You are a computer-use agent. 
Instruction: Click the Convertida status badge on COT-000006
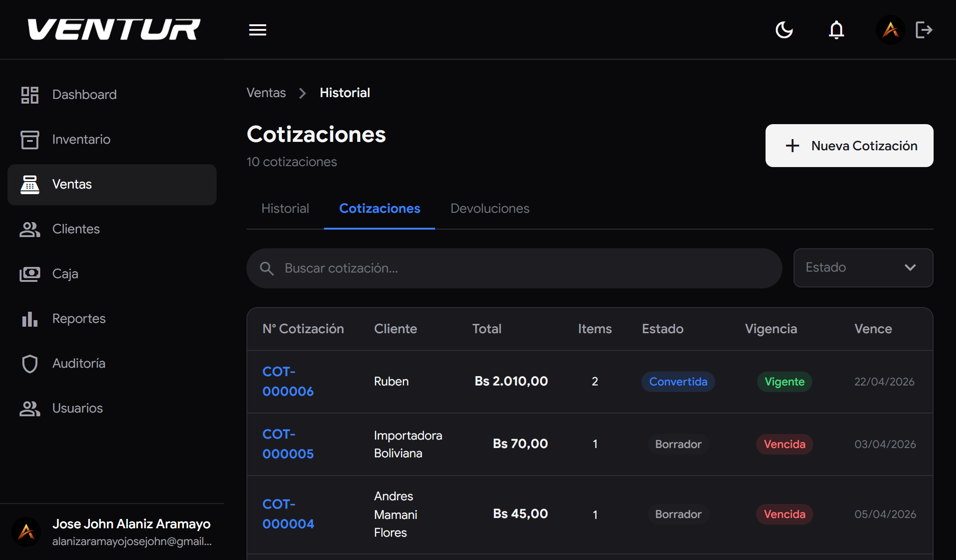tap(678, 381)
